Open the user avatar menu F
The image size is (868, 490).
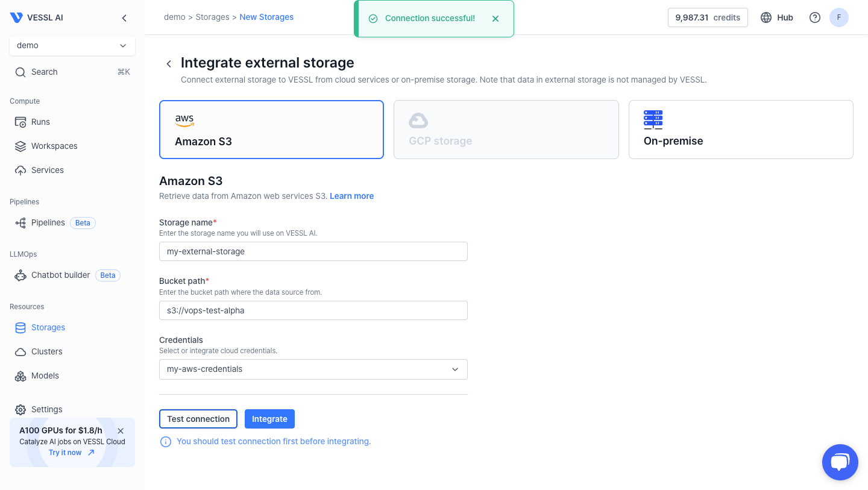point(839,17)
